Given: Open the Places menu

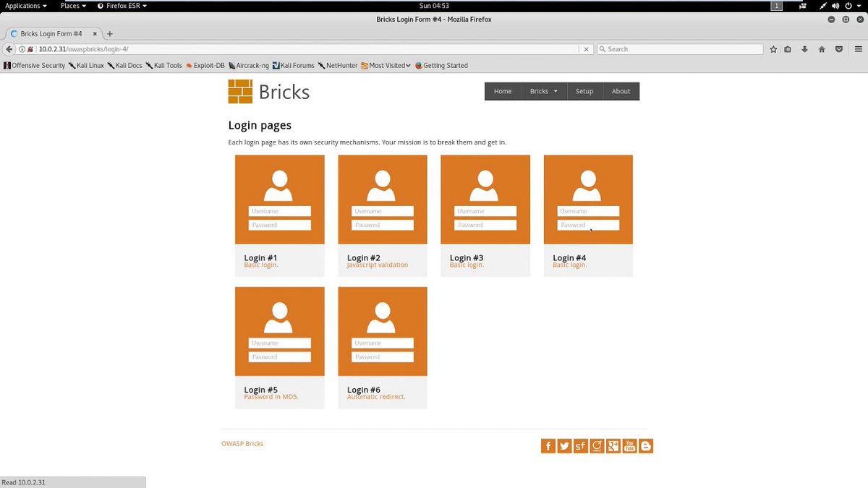Looking at the screenshot, I should pyautogui.click(x=73, y=6).
